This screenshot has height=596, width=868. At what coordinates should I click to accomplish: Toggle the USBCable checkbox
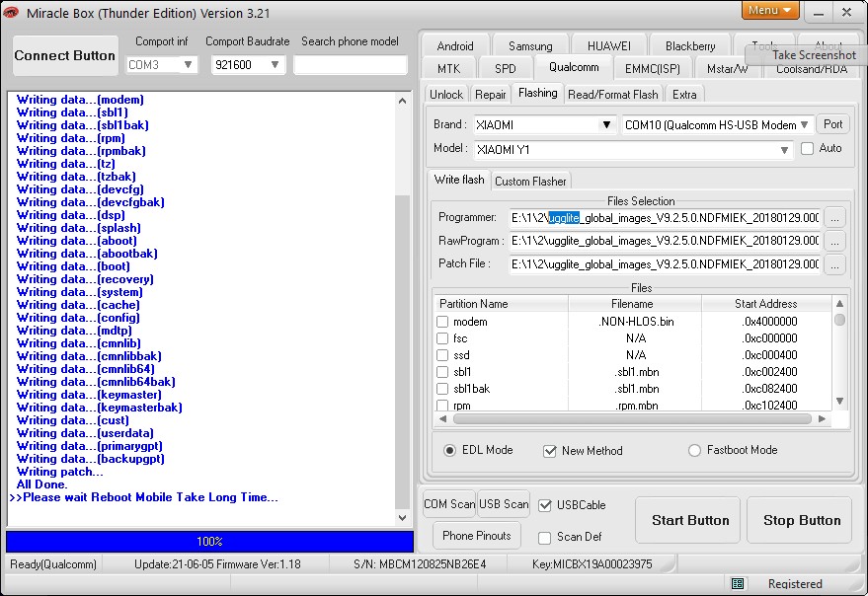point(545,505)
